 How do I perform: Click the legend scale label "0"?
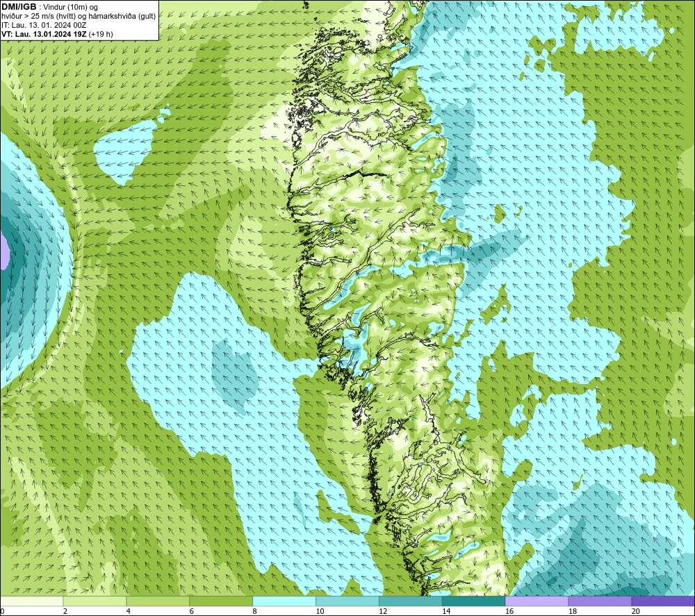[x=2, y=612]
